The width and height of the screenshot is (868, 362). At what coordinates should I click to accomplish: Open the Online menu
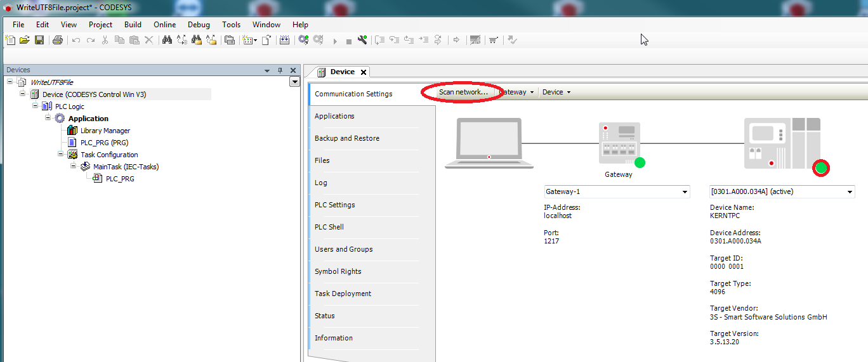[x=164, y=25]
